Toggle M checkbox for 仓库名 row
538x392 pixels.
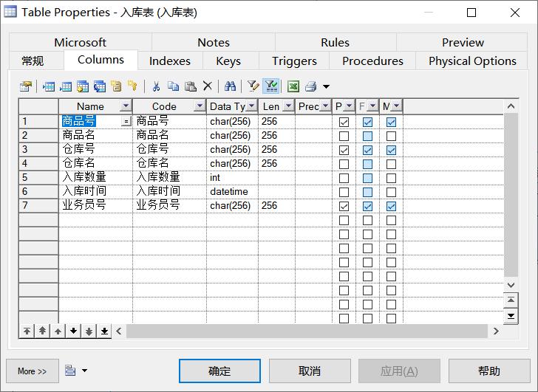[391, 164]
